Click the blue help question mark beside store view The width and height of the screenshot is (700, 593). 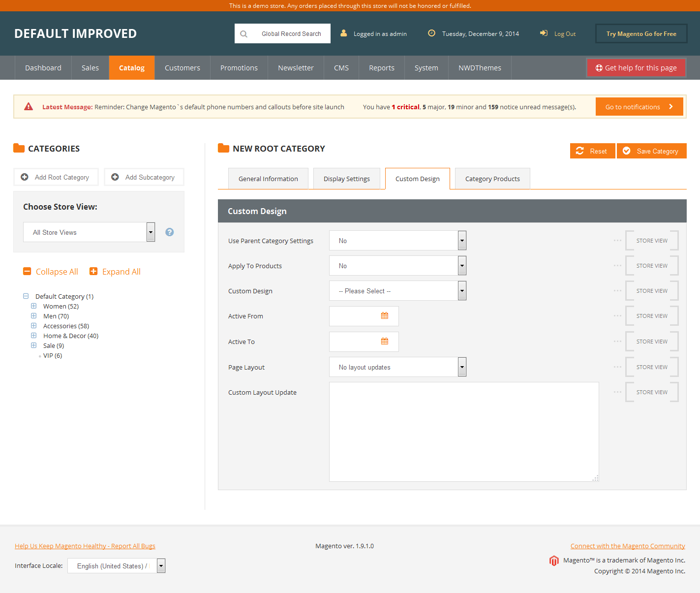tap(170, 232)
